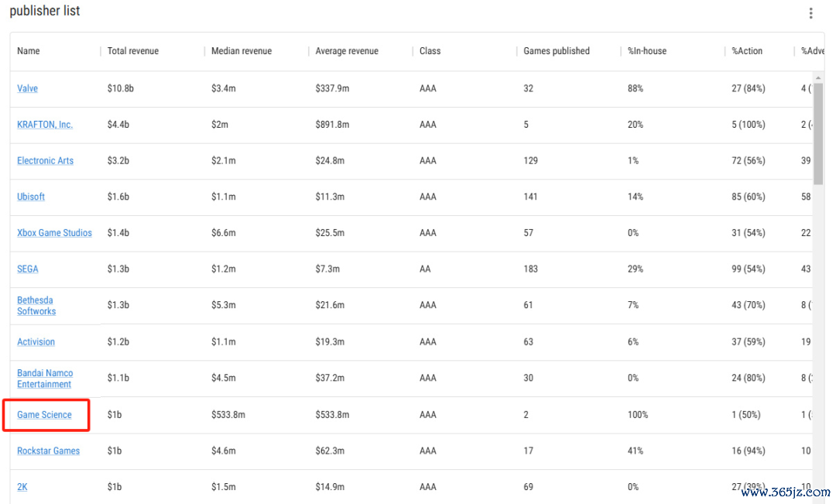
Task: Open Xbox Game Studios link
Action: point(54,233)
